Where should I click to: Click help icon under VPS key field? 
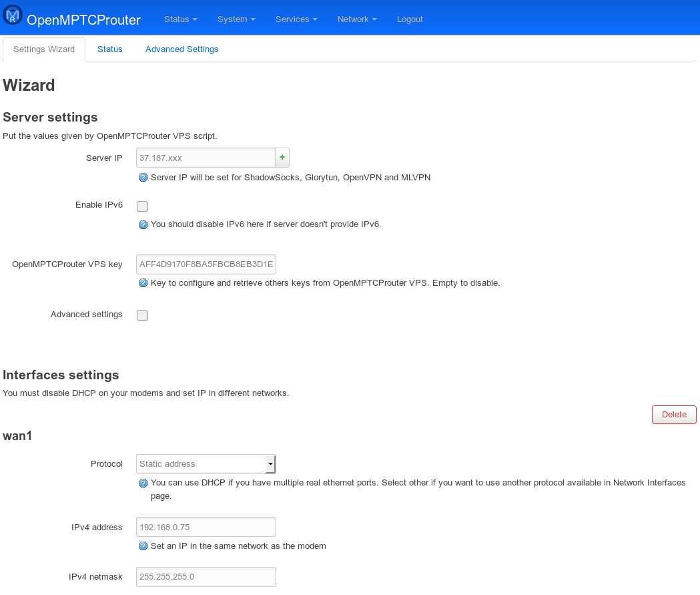tap(143, 283)
